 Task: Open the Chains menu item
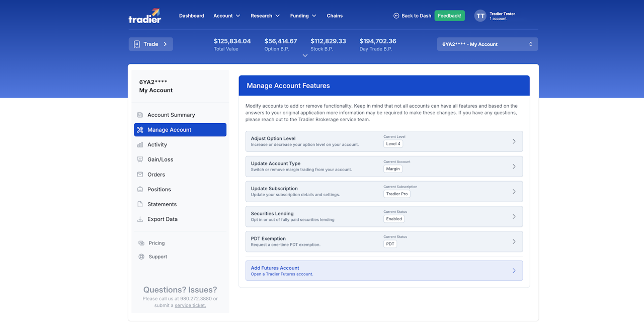pos(335,16)
